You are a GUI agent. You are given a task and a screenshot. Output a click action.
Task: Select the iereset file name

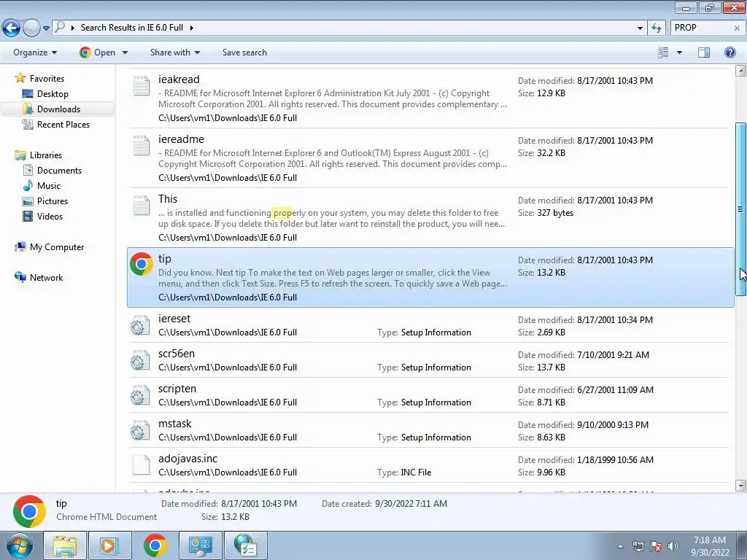tap(174, 318)
